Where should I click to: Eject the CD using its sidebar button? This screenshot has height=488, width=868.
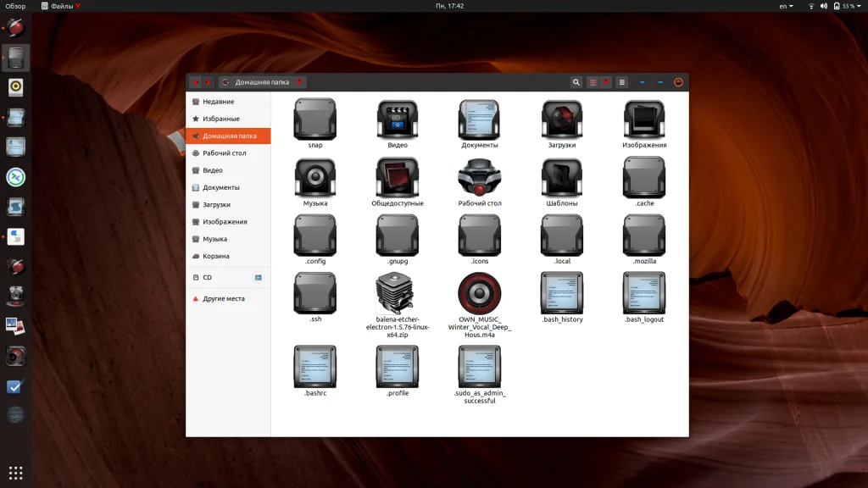(x=259, y=277)
